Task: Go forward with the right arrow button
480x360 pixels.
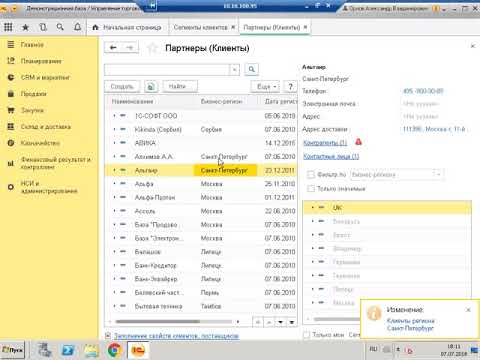Action: [130, 48]
